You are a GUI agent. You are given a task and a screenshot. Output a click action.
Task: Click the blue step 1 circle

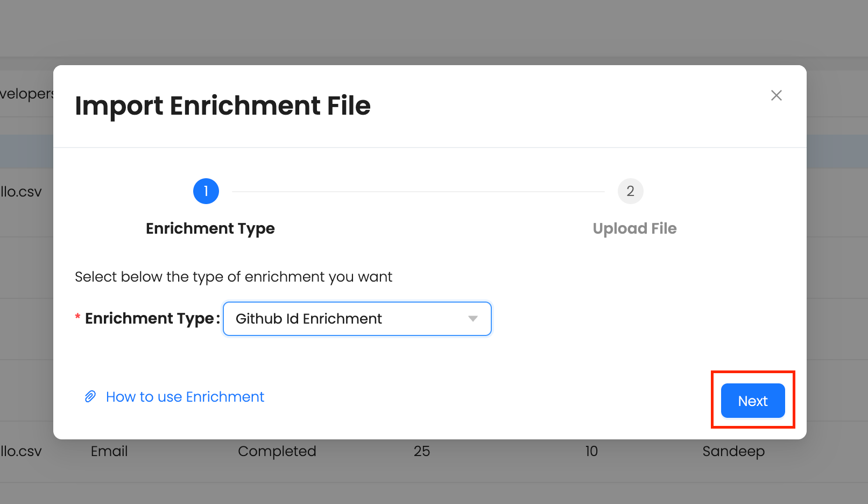click(206, 191)
